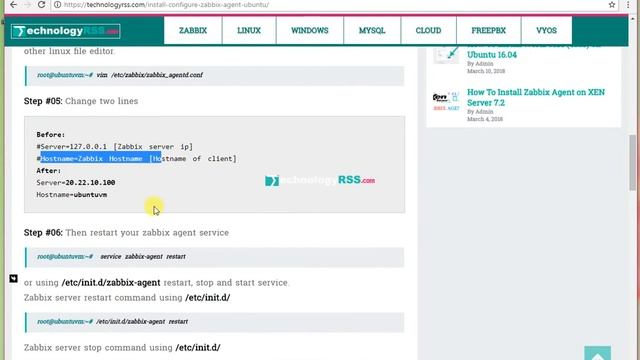
Task: Click the browser back arrow
Action: 13,5
